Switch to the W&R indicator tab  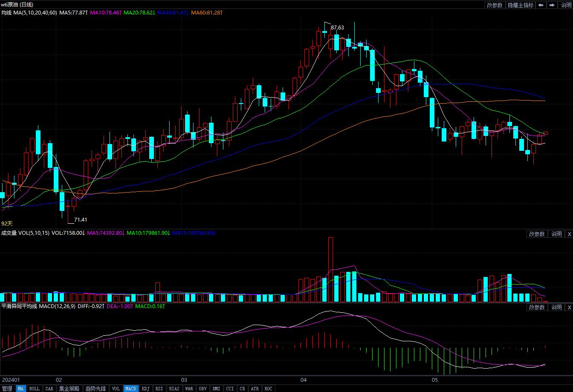tap(189, 389)
